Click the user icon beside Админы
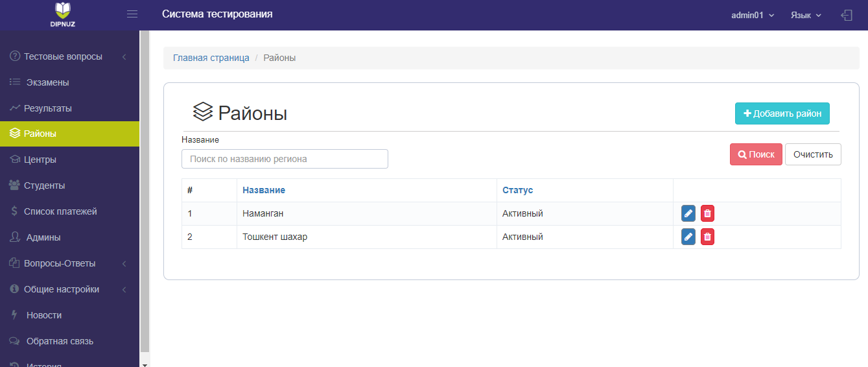 [15, 237]
